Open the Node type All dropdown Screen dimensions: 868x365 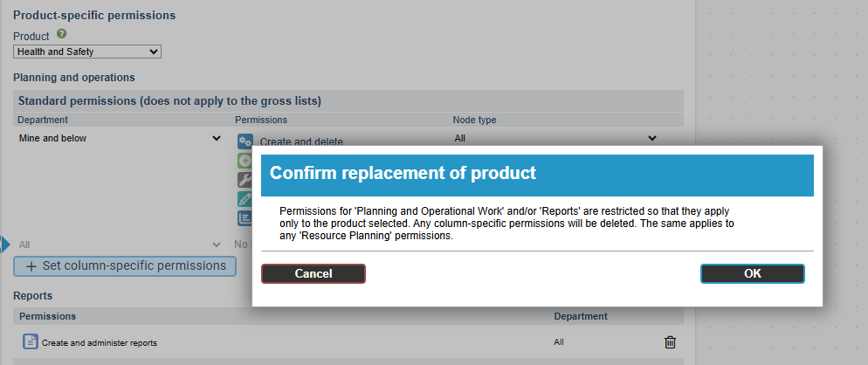click(555, 138)
